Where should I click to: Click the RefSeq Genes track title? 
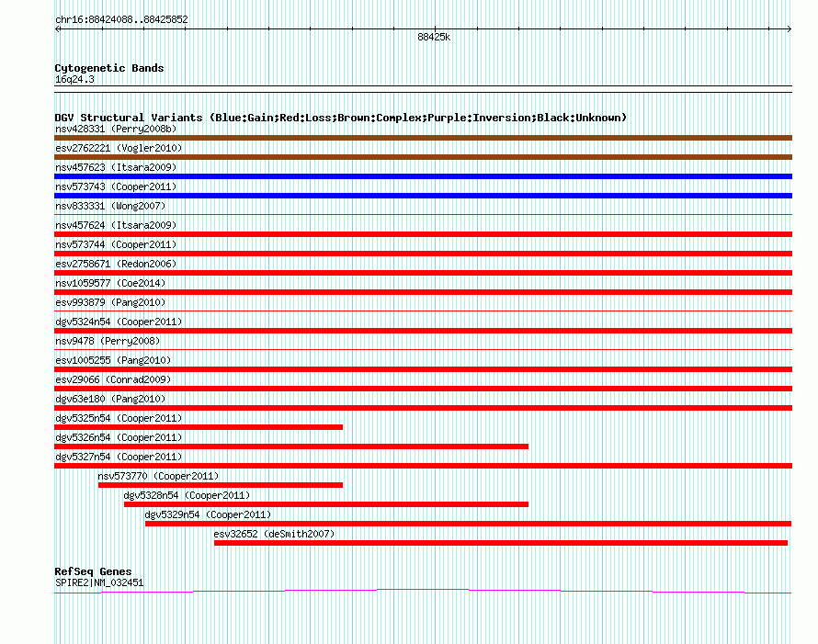click(93, 571)
